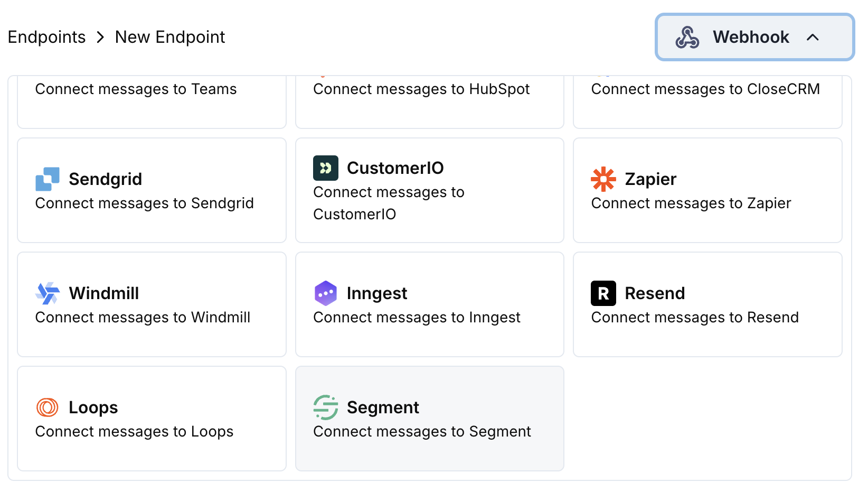The height and width of the screenshot is (501, 868).
Task: Open the Webhook dropdown
Action: [x=754, y=37]
